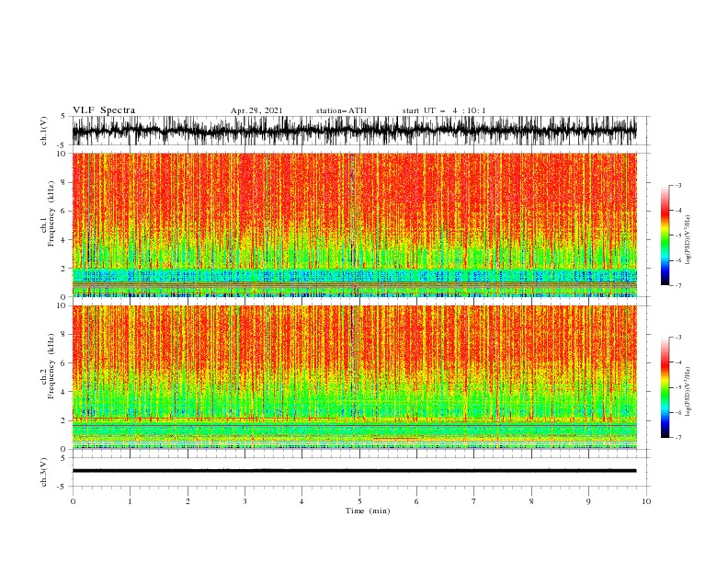Click the ch.1 voltage waveform trace

(354, 131)
